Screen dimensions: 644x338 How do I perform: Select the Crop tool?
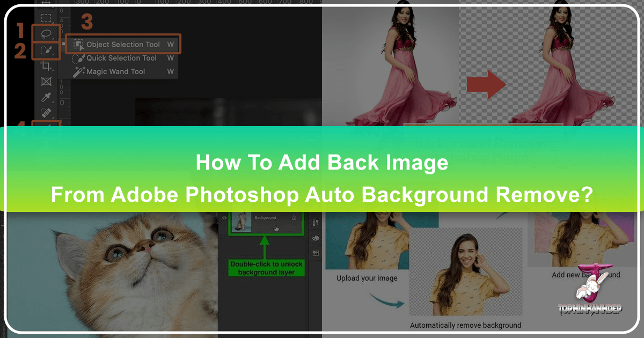pyautogui.click(x=46, y=66)
